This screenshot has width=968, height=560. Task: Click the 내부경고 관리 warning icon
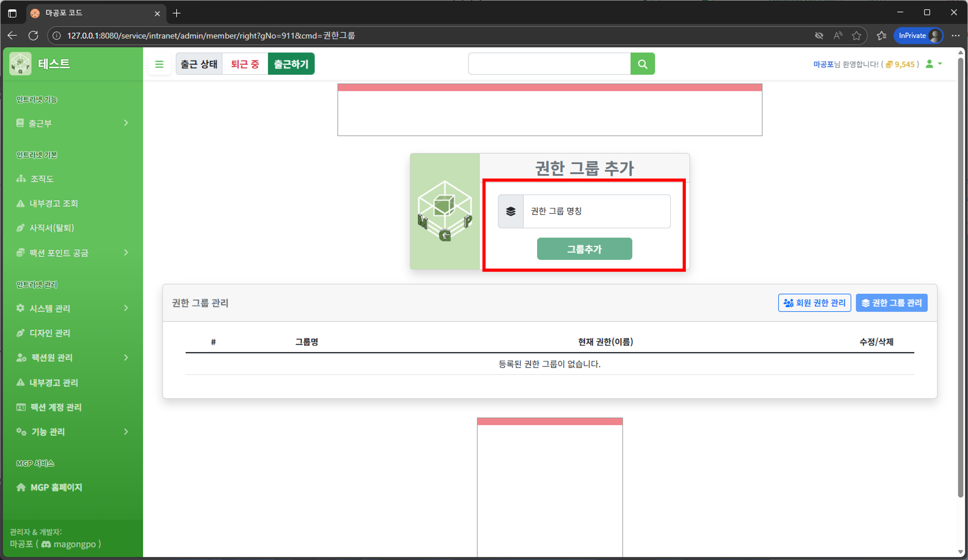20,383
